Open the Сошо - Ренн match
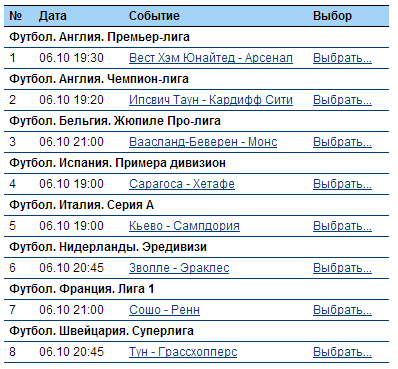This screenshot has height=369, width=398. [164, 310]
